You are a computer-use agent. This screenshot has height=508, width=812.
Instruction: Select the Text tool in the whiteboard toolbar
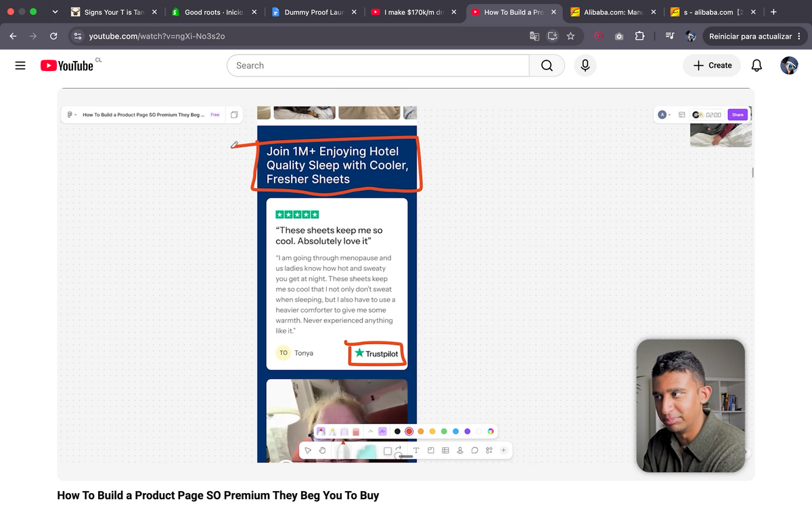(415, 450)
